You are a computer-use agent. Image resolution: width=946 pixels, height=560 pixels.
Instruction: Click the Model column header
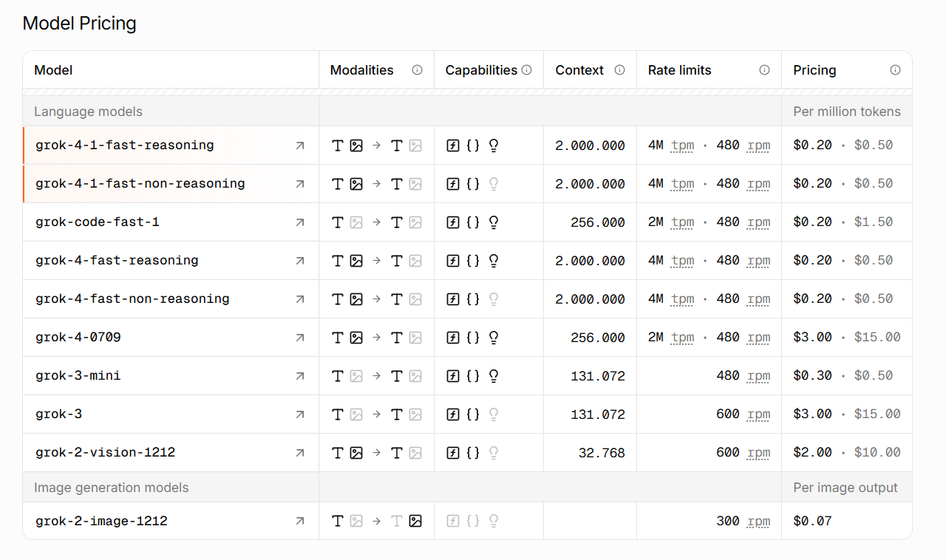[54, 70]
